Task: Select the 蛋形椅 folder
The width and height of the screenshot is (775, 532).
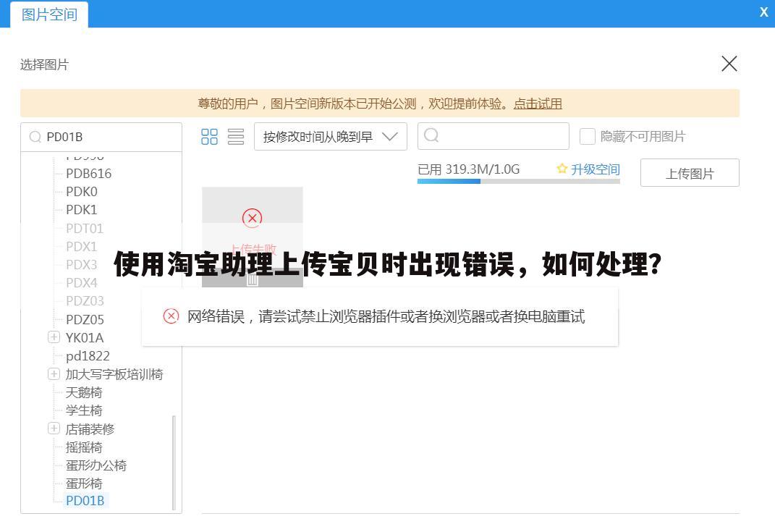Action: click(x=84, y=484)
